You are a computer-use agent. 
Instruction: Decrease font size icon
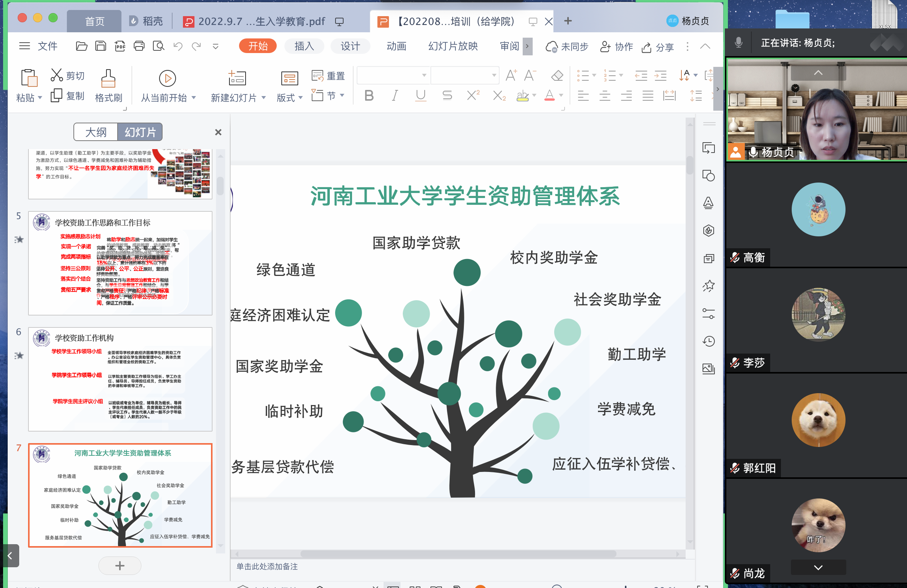pos(530,75)
